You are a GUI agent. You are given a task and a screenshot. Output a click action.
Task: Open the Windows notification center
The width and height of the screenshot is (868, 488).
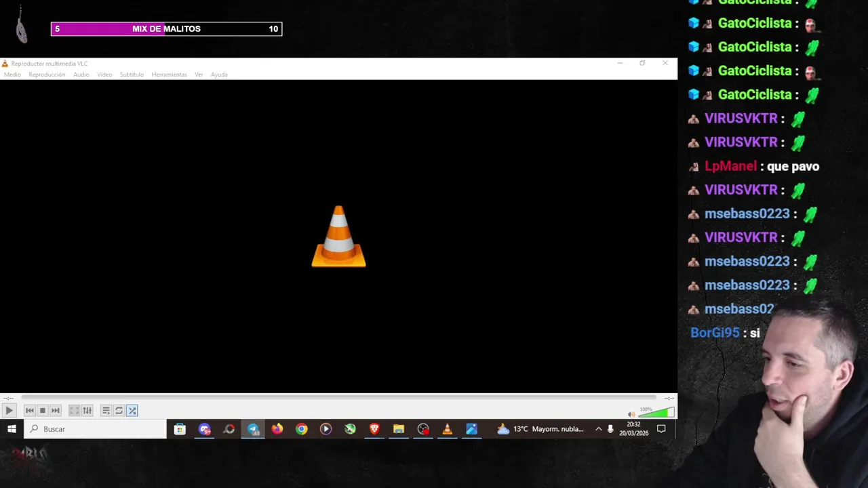[661, 429]
